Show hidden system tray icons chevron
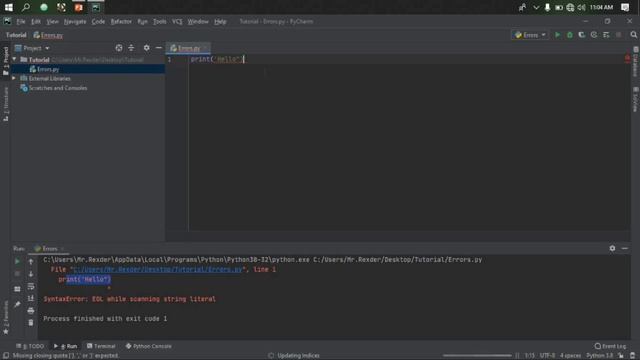 coord(536,7)
